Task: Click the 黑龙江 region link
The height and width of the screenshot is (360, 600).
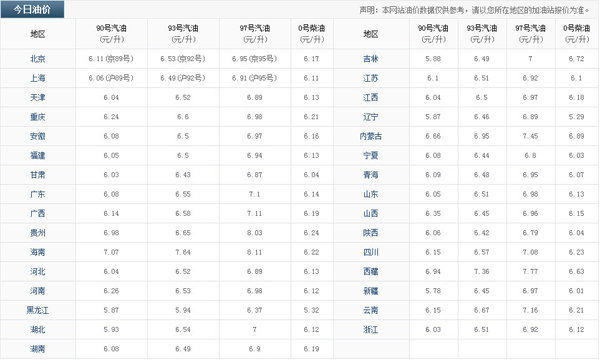Action: click(x=38, y=310)
